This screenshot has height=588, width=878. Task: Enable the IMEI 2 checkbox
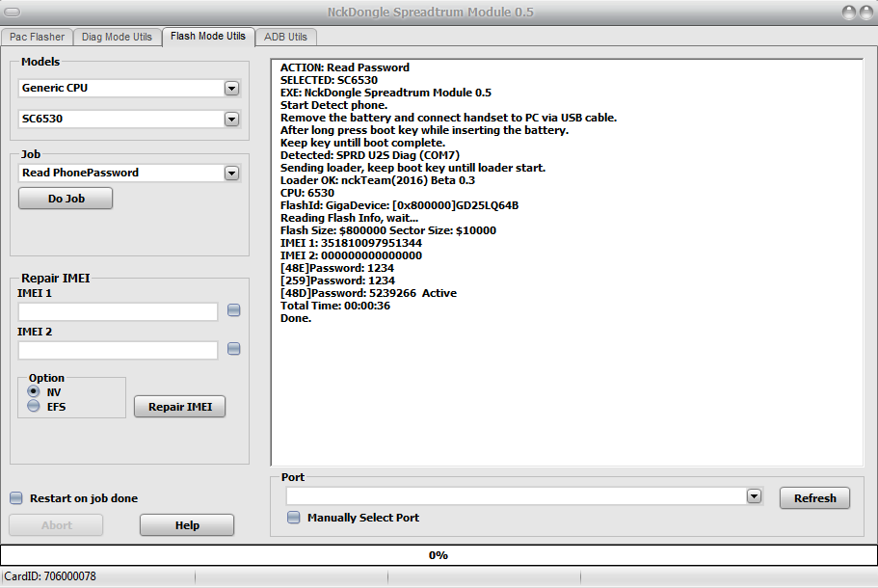[x=234, y=349]
